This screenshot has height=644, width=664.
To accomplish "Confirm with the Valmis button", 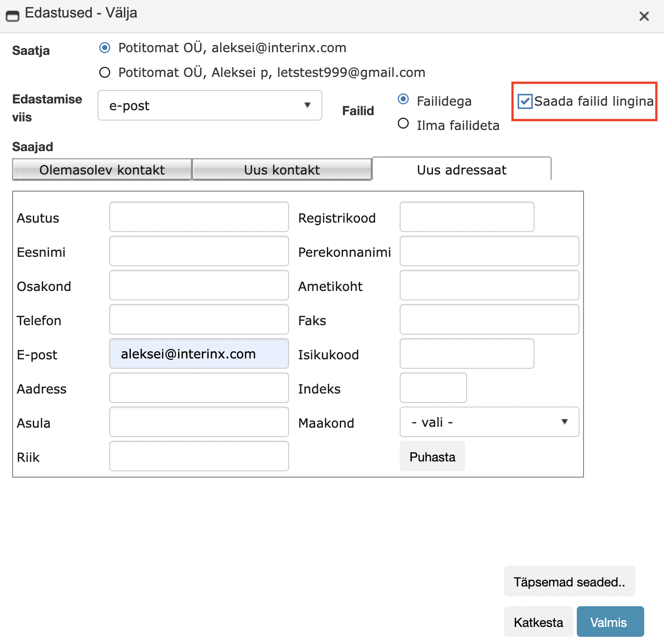I will [610, 622].
